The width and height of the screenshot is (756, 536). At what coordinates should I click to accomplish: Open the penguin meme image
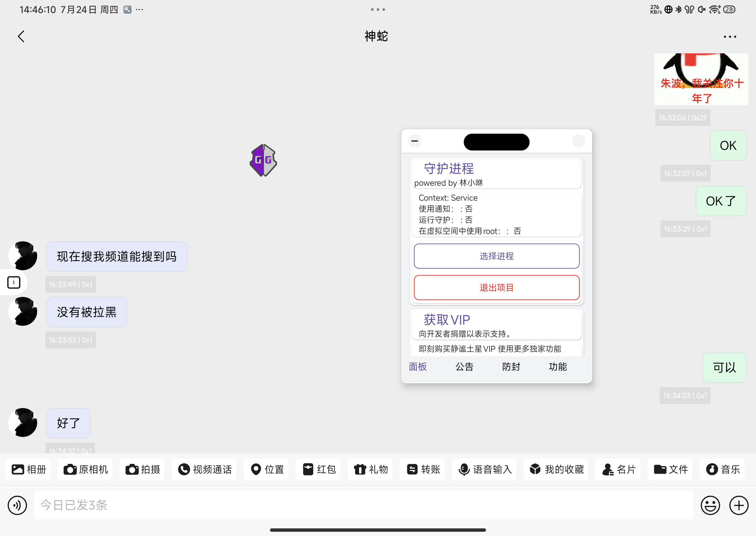[702, 79]
